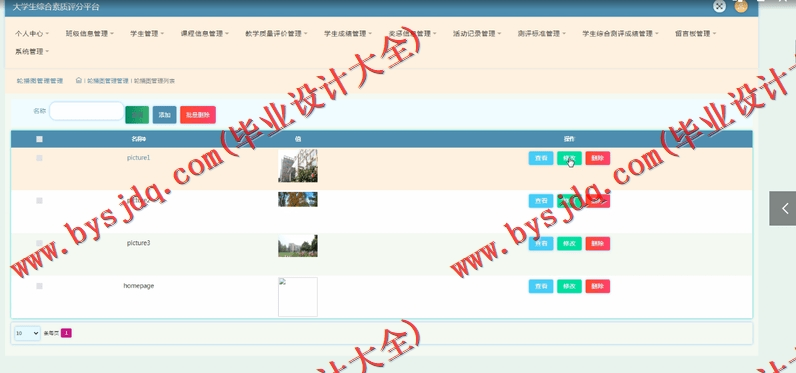
Task: Open the 个人中心 menu
Action: (x=31, y=33)
